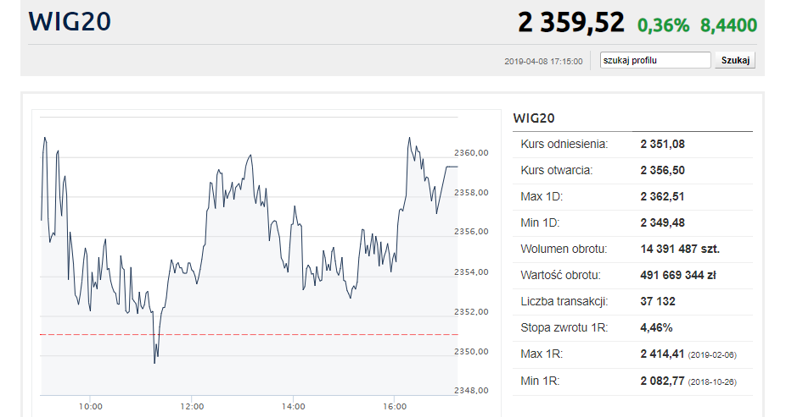Click the 10:00 time axis label
Image resolution: width=786 pixels, height=417 pixels.
90,406
